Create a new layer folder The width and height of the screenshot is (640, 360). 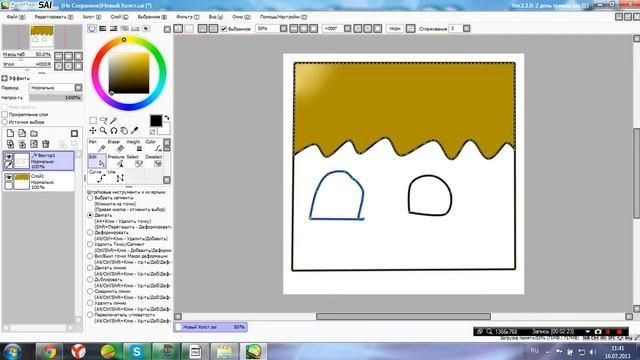pyautogui.click(x=34, y=133)
